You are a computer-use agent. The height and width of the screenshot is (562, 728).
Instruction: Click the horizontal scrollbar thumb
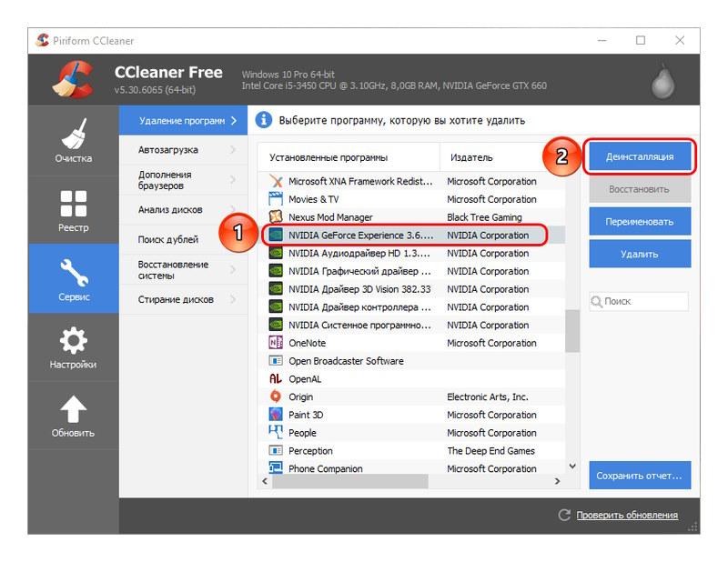(x=350, y=481)
